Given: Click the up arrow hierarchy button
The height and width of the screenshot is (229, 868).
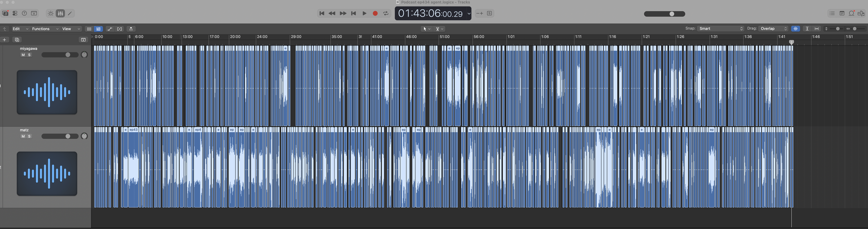Looking at the screenshot, I should point(4,29).
